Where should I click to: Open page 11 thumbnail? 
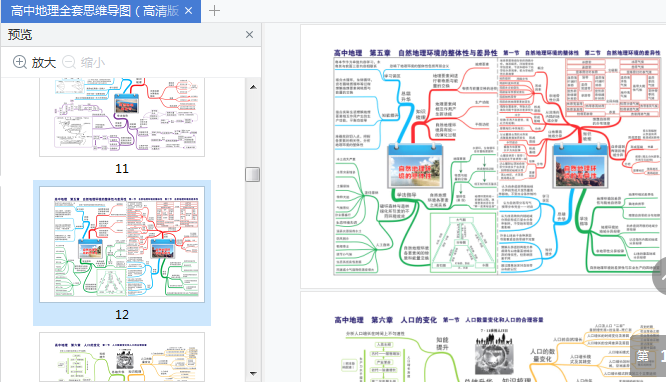122,116
